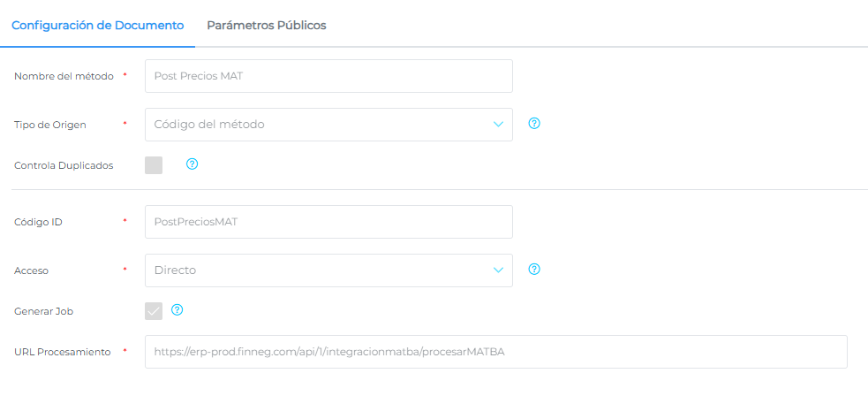Switch to Parámetros Públicos tab
868x396 pixels.
pos(267,26)
